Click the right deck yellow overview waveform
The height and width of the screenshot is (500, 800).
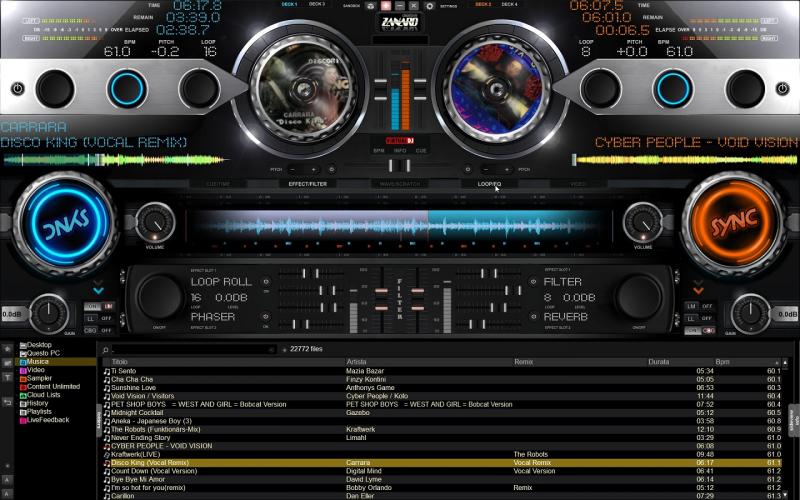684,160
